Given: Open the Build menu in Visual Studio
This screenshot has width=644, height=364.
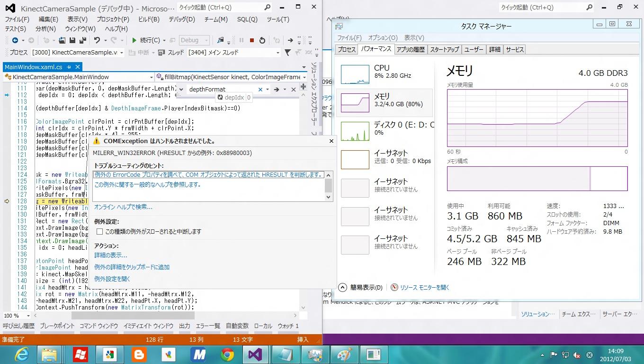Looking at the screenshot, I should (x=149, y=19).
